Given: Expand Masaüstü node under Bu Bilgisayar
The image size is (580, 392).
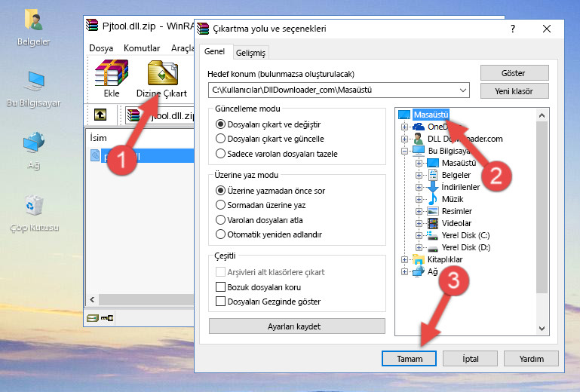Looking at the screenshot, I should [x=419, y=163].
